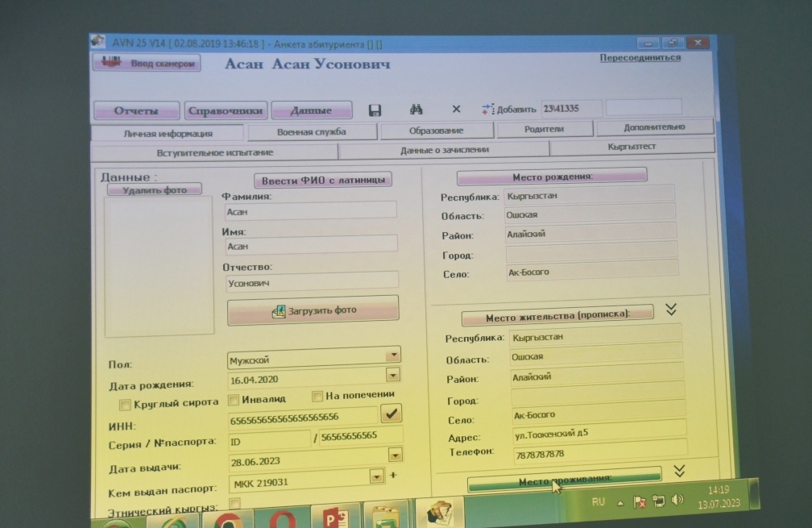Open Вступительное испытание tab
Viewport: 812px width, 528px height.
tap(215, 152)
